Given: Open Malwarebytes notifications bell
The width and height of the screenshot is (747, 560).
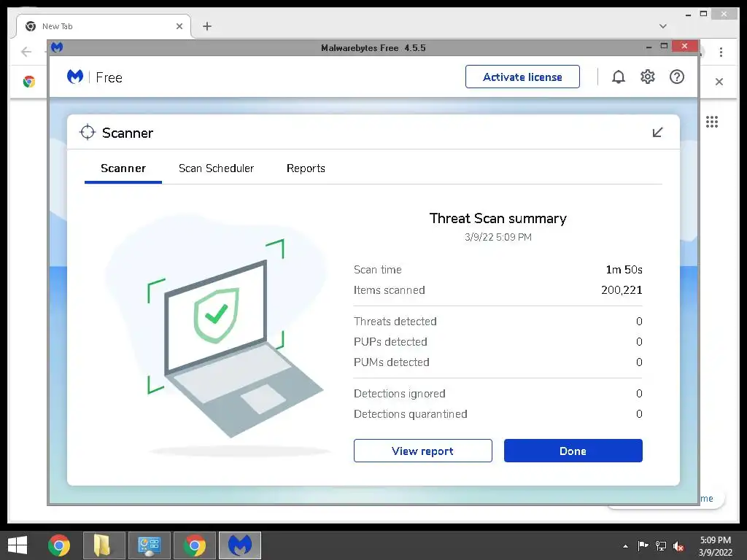Looking at the screenshot, I should [619, 77].
